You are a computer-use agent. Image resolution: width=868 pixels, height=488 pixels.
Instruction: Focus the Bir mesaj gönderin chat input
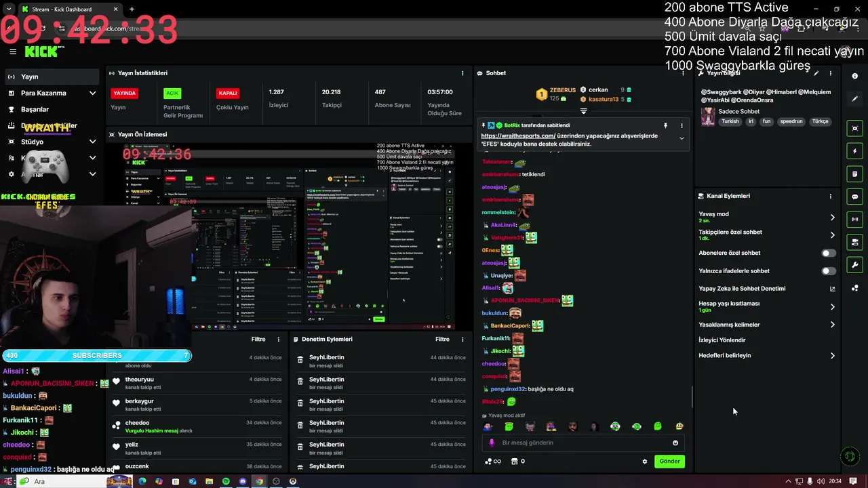[x=585, y=443]
